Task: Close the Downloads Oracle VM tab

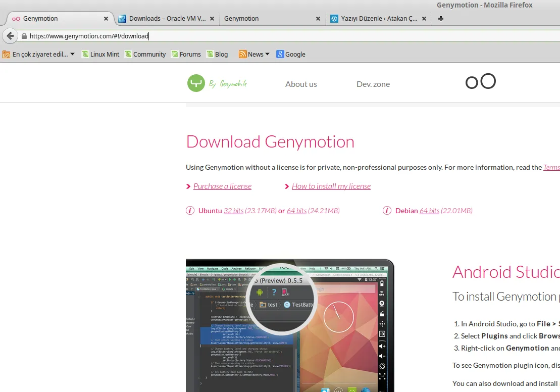Action: pos(212,19)
